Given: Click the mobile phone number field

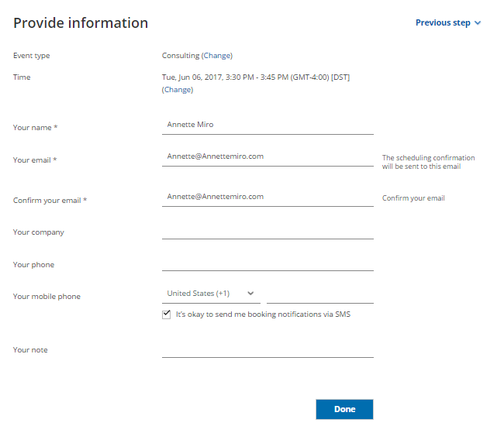Looking at the screenshot, I should click(x=320, y=294).
